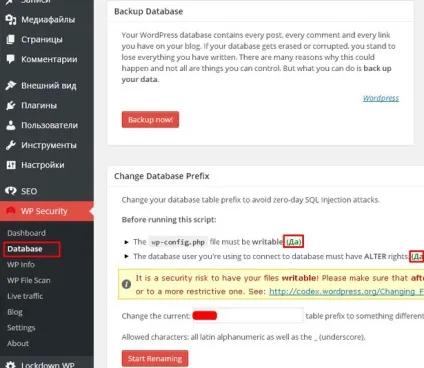Image resolution: width=424 pixels, height=368 pixels.
Task: Click the Внешний вид paintbrush icon
Action: [11, 85]
